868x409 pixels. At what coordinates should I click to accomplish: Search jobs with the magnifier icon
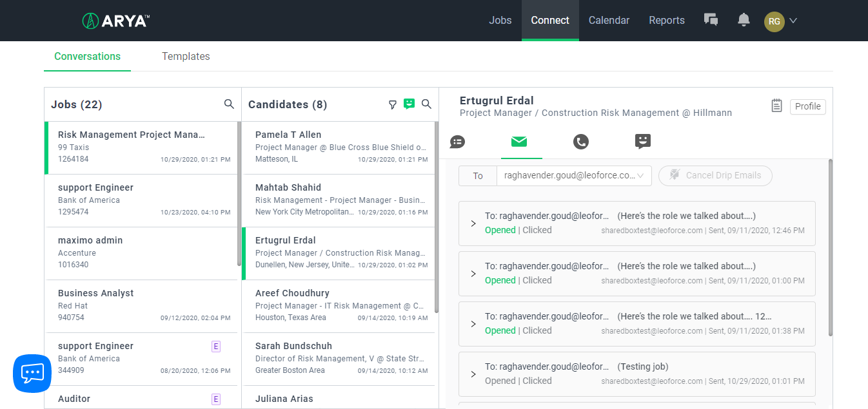(x=229, y=104)
